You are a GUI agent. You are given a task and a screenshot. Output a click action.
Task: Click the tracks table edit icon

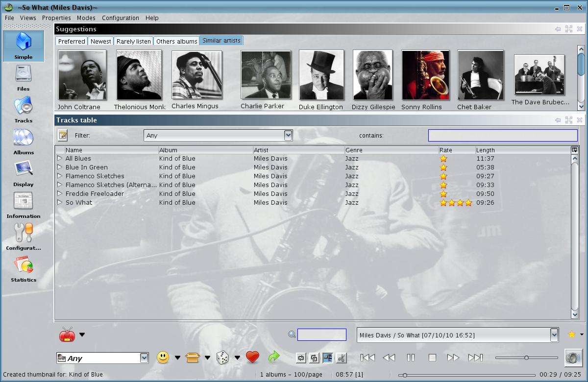tap(63, 135)
